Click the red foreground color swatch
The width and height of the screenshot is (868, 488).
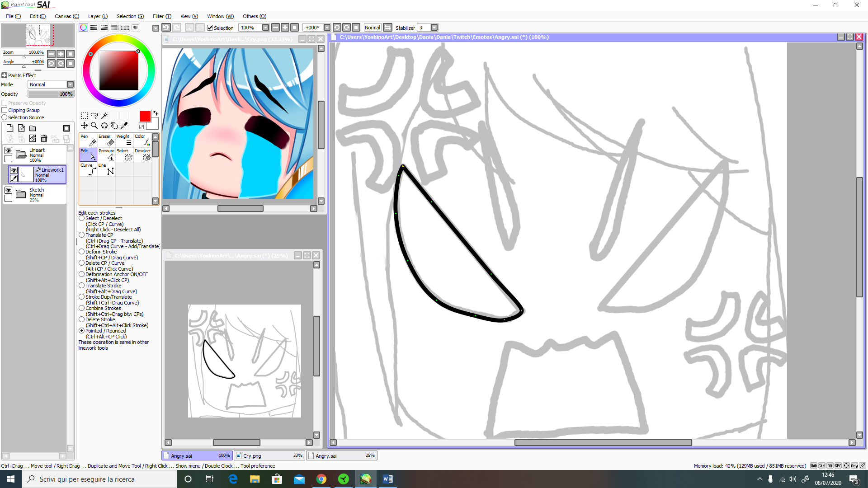click(145, 116)
